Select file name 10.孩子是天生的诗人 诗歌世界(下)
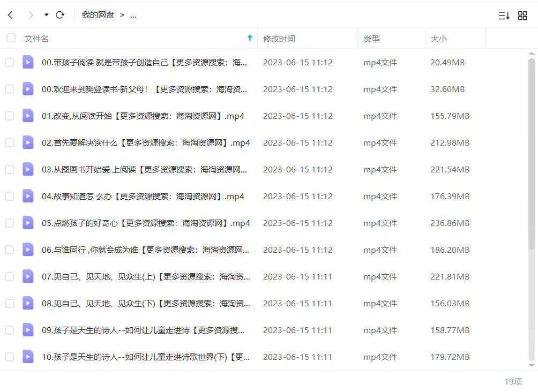This screenshot has height=392, width=538. [x=145, y=357]
